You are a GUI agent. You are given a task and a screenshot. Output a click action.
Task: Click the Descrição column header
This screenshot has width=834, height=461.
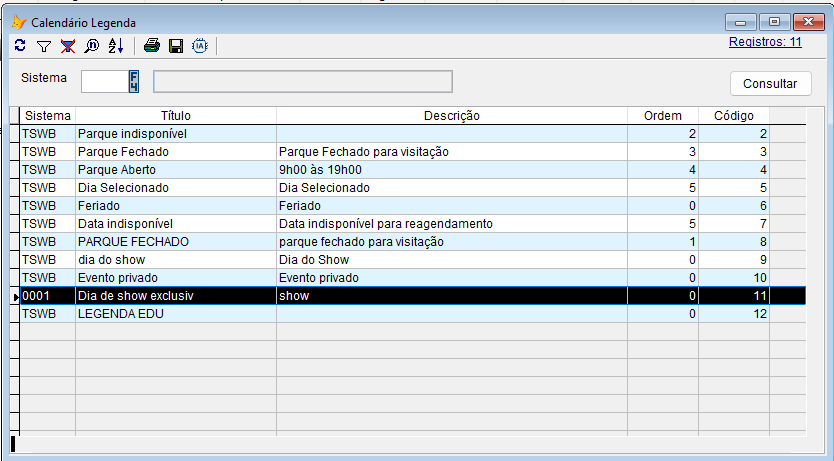pos(451,116)
